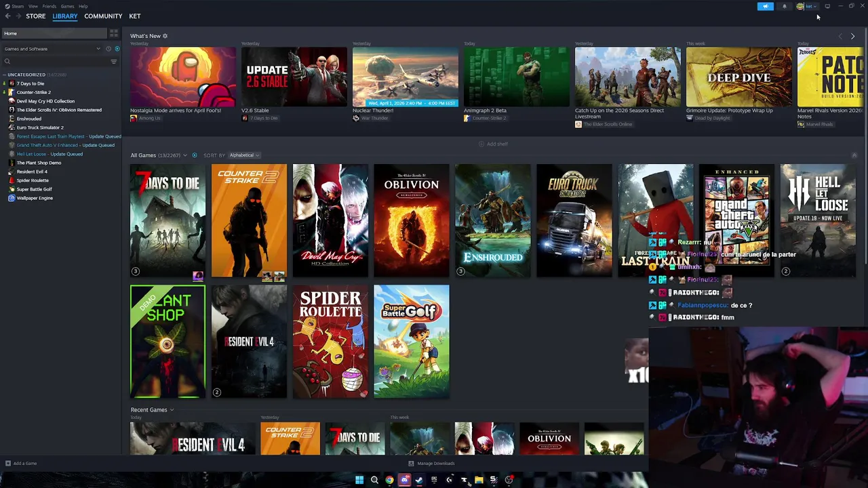
Task: Expand the Recent Games dropdown
Action: click(172, 410)
